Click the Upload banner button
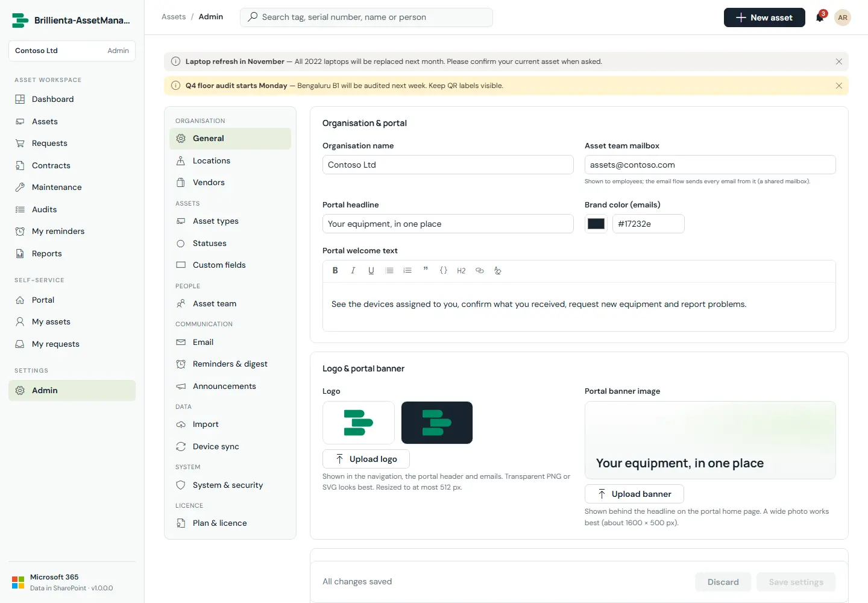This screenshot has height=603, width=868. point(634,494)
